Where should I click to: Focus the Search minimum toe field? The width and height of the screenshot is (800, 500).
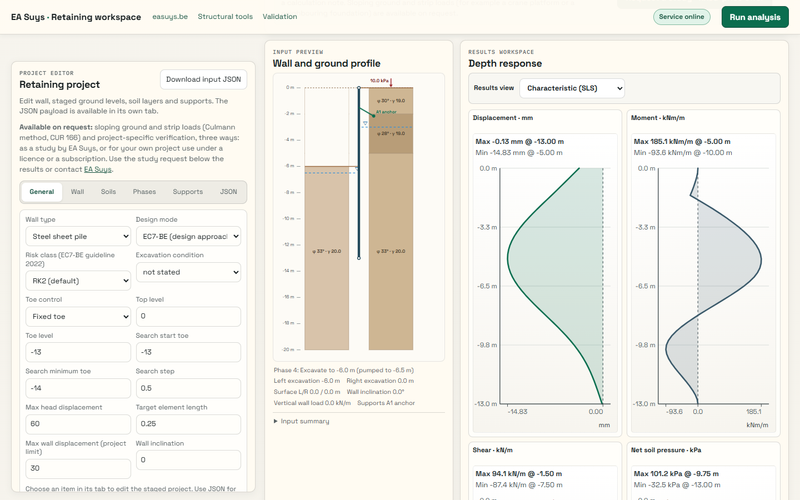tap(78, 388)
